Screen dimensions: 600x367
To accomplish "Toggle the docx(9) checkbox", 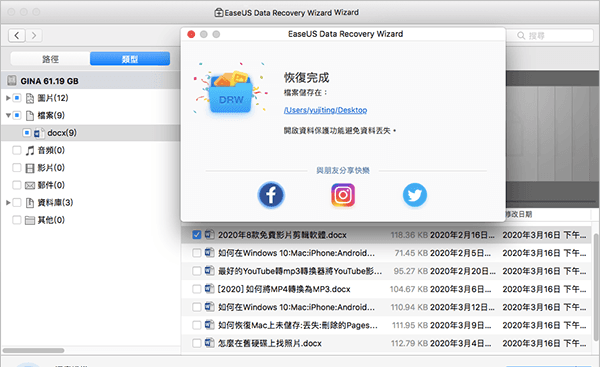I will coord(26,133).
